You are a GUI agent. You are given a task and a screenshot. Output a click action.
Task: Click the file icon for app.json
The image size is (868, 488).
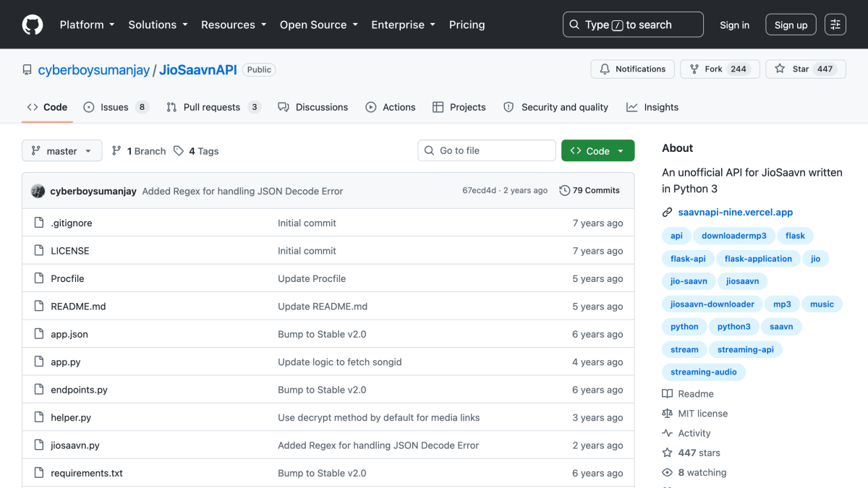click(39, 334)
